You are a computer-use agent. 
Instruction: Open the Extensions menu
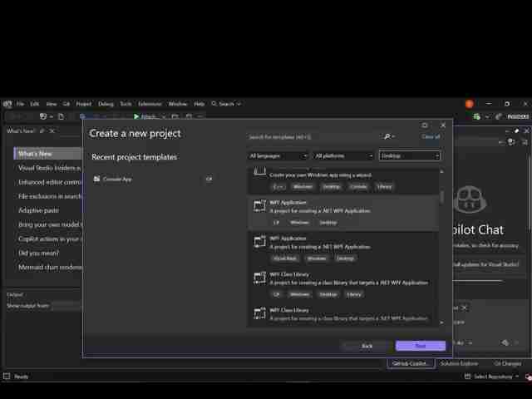tap(150, 104)
